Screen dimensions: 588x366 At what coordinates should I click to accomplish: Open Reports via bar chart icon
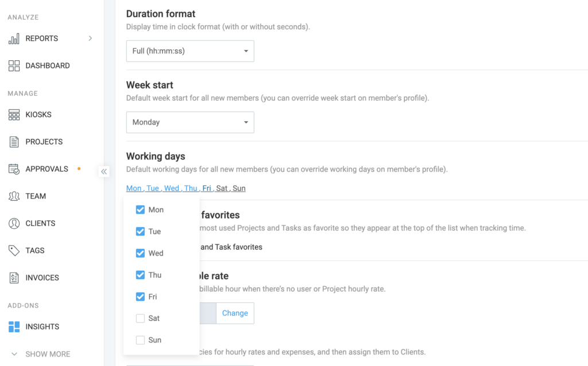[14, 38]
